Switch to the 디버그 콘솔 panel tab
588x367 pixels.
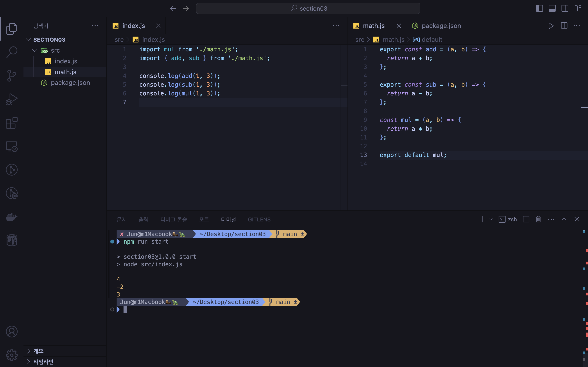[x=174, y=219]
